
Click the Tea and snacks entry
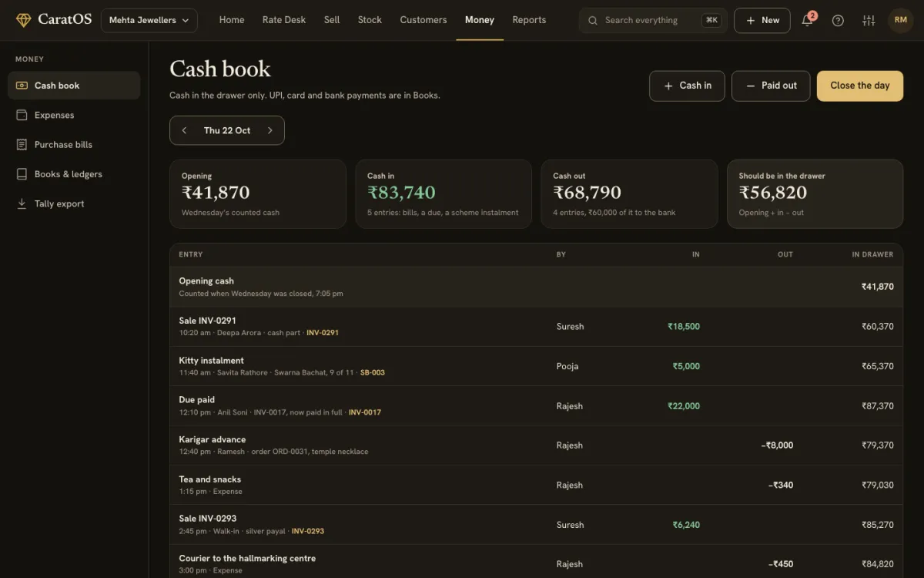(537, 486)
